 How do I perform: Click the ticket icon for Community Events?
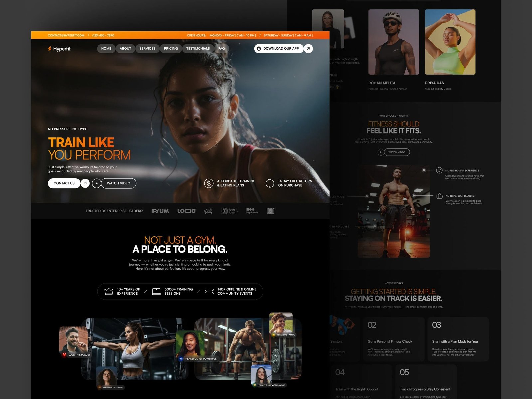[209, 292]
